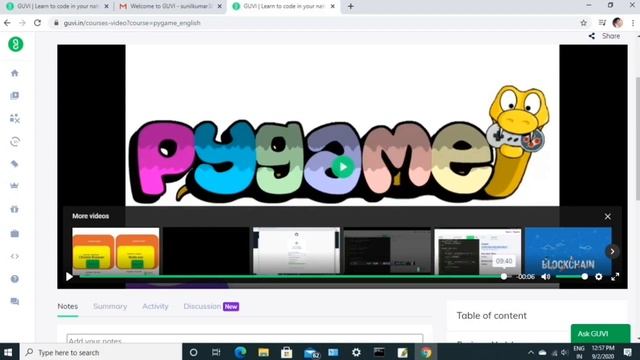Open Windows Settings gear from taskbar
The width and height of the screenshot is (640, 360).
pyautogui.click(x=356, y=352)
